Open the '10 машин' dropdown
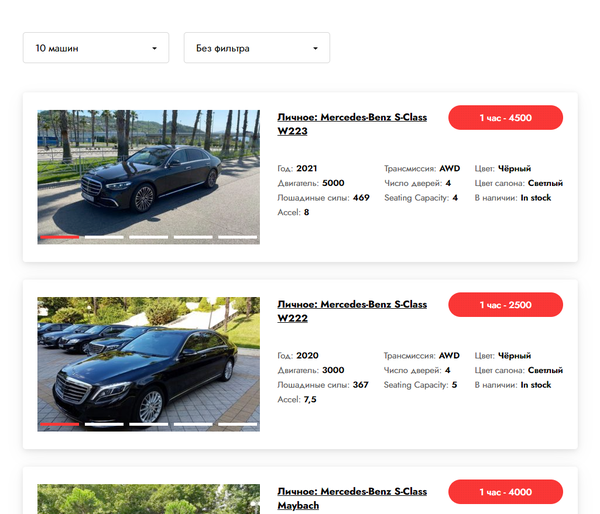This screenshot has height=514, width=600. coord(96,48)
